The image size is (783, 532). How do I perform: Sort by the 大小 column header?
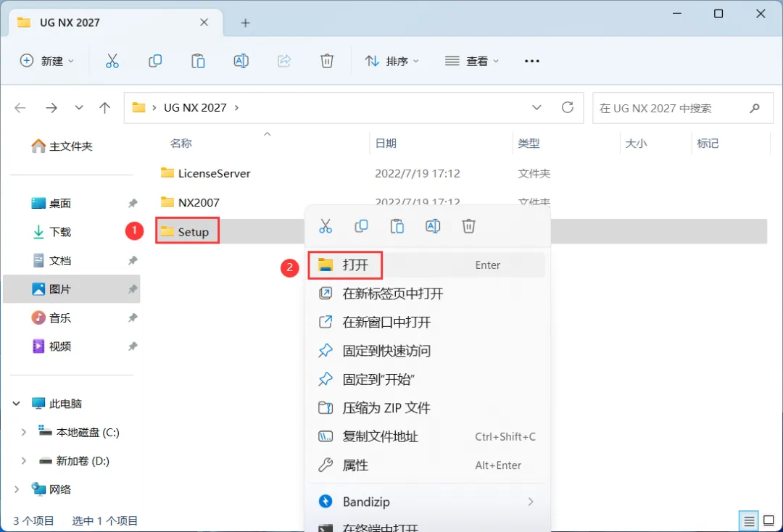point(637,144)
